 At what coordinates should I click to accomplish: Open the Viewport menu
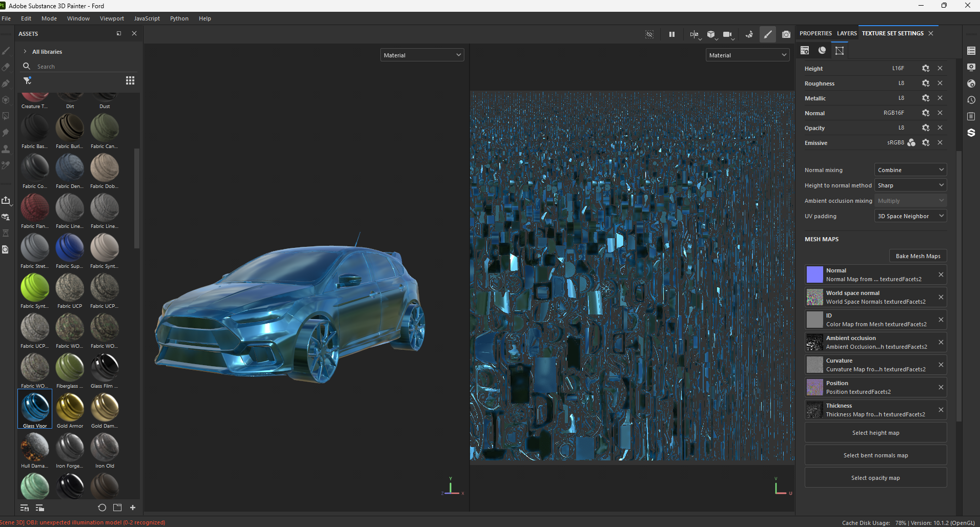coord(112,18)
